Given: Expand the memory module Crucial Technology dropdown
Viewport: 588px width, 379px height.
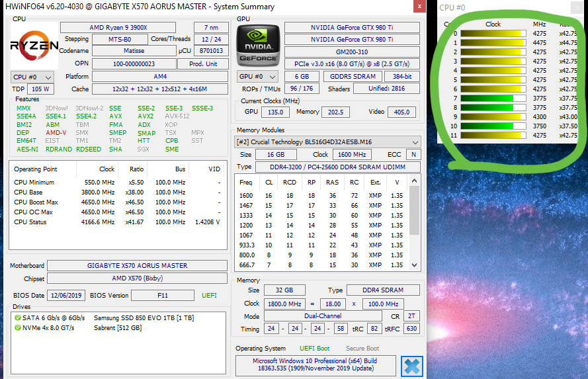Looking at the screenshot, I should (x=327, y=142).
